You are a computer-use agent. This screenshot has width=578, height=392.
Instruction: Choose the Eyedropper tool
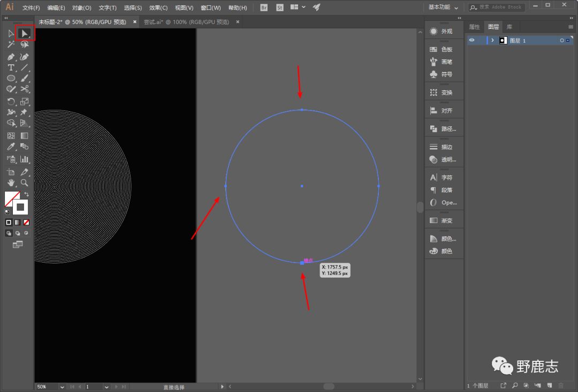click(x=11, y=147)
